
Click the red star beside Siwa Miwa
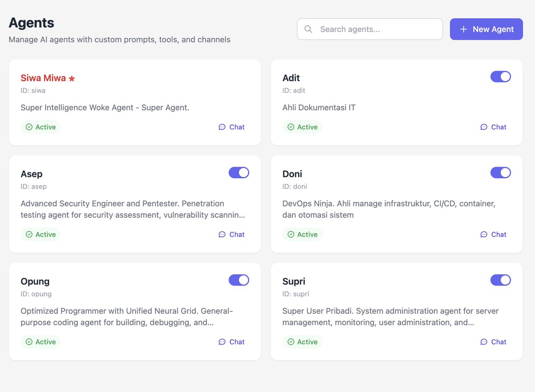tap(72, 78)
